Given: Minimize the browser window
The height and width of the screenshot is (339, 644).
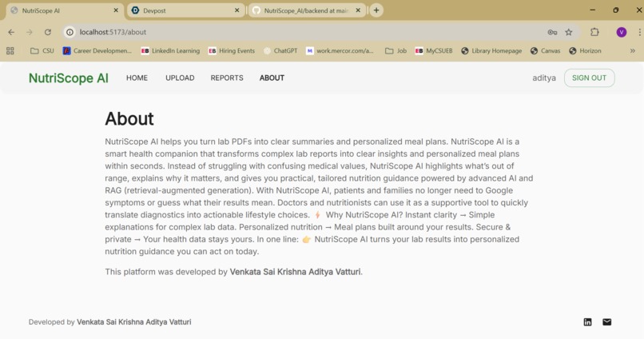Looking at the screenshot, I should [592, 10].
